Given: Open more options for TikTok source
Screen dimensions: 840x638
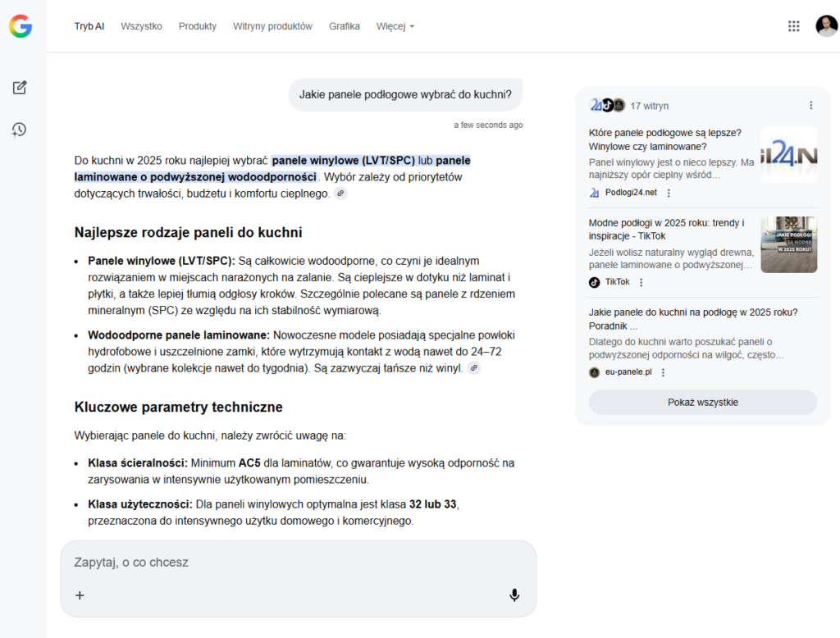Looking at the screenshot, I should coord(641,282).
